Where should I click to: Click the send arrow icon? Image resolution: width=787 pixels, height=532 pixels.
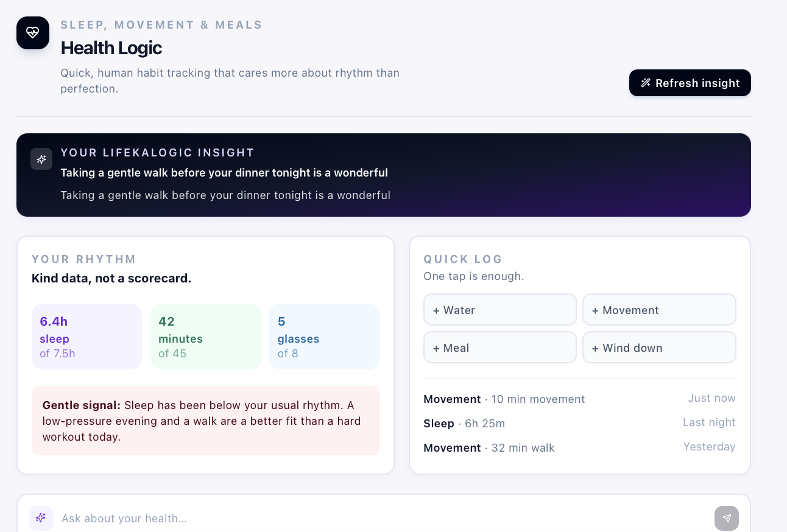727,518
